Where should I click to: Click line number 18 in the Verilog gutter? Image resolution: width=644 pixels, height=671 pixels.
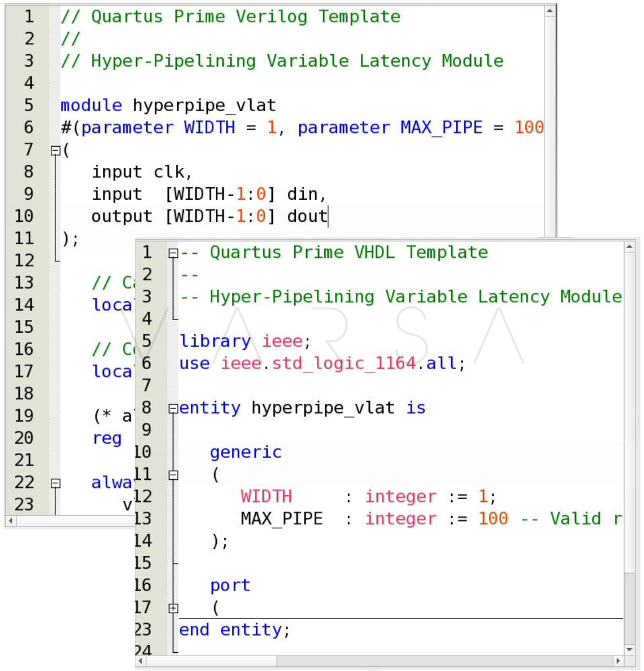click(24, 393)
